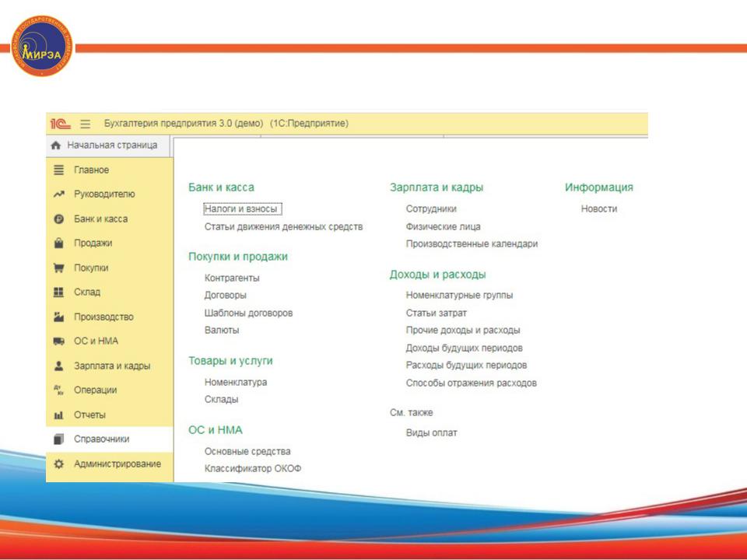Click the Информация heading
This screenshot has height=560, width=747.
point(599,187)
